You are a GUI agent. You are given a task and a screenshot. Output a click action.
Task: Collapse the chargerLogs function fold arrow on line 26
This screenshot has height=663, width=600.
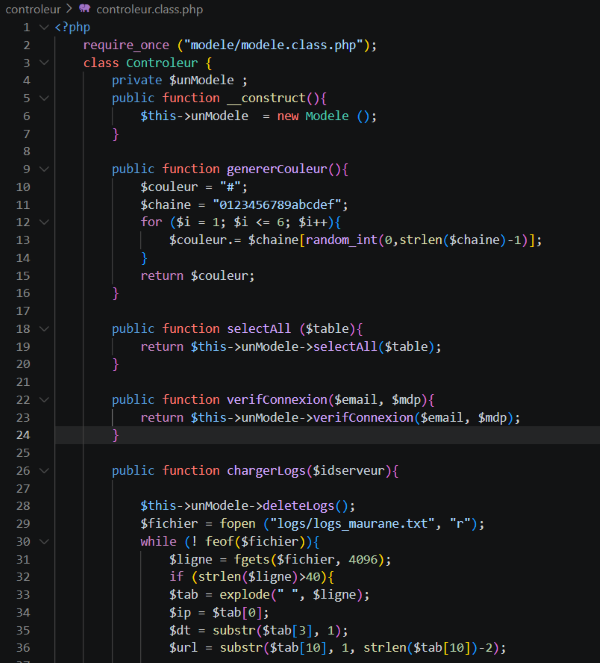[x=44, y=471]
